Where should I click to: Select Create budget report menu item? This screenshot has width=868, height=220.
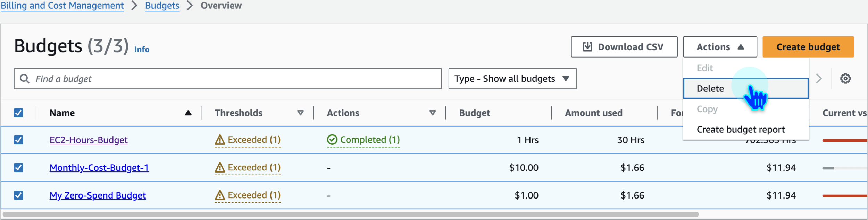tap(741, 130)
